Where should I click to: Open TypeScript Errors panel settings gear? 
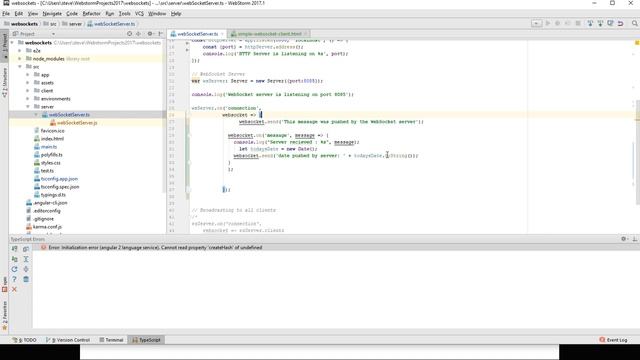point(624,239)
